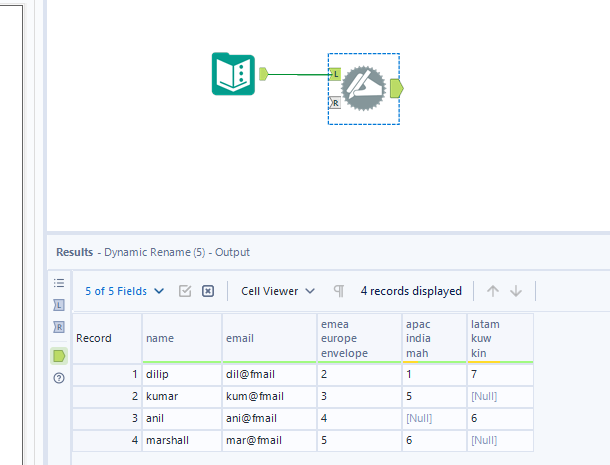Show green output anchor results

pyautogui.click(x=58, y=355)
